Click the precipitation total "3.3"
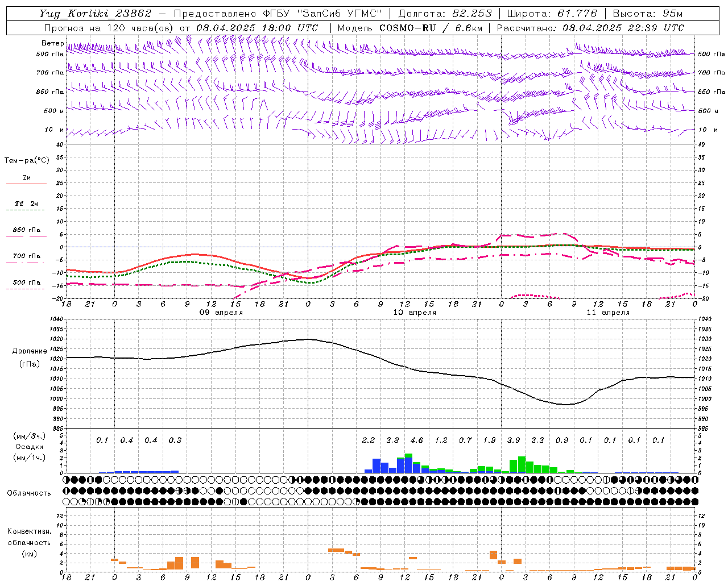 click(537, 440)
